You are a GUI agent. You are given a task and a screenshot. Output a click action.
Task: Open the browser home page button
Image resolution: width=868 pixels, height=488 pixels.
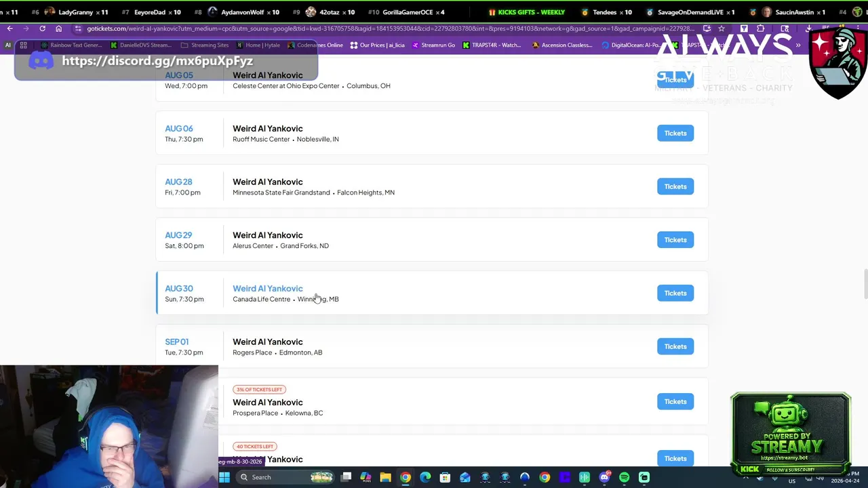coord(58,28)
